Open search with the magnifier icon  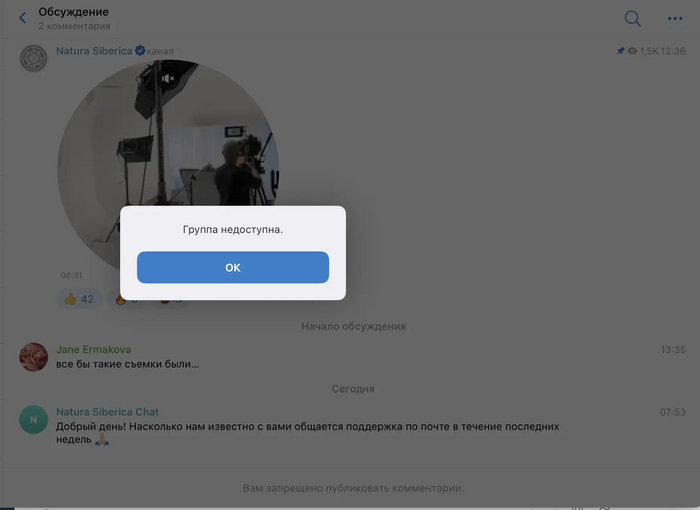(x=633, y=19)
